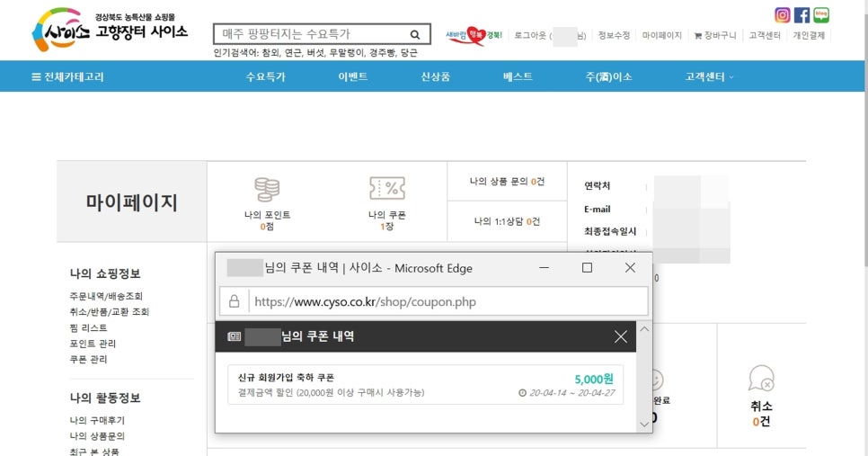
Task: Click the 나의 쿠폰 ticket icon
Action: click(387, 188)
